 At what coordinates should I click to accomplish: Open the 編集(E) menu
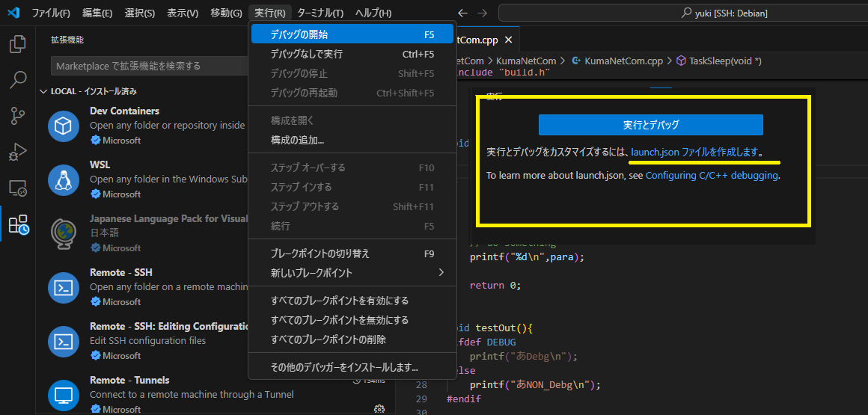97,13
